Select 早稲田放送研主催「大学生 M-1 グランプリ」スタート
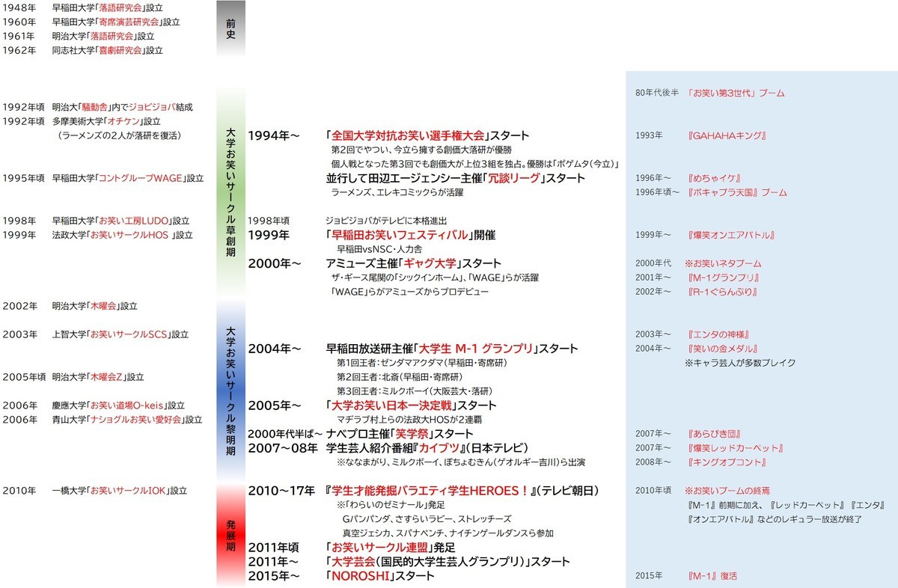This screenshot has height=588, width=898. [452, 349]
